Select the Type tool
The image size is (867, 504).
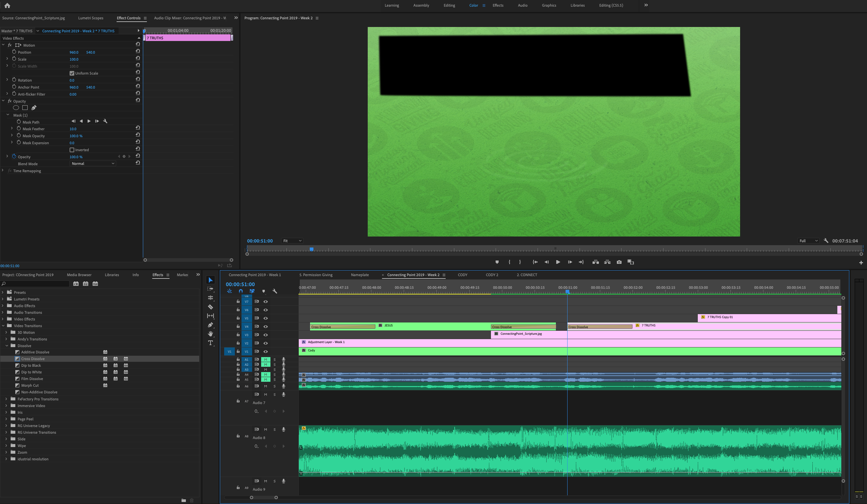coord(211,343)
